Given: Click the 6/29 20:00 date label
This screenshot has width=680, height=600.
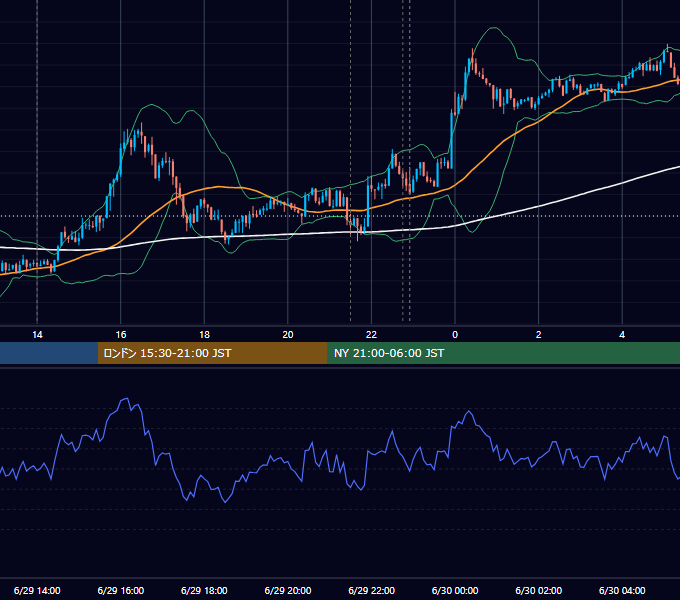Looking at the screenshot, I should click(288, 590).
